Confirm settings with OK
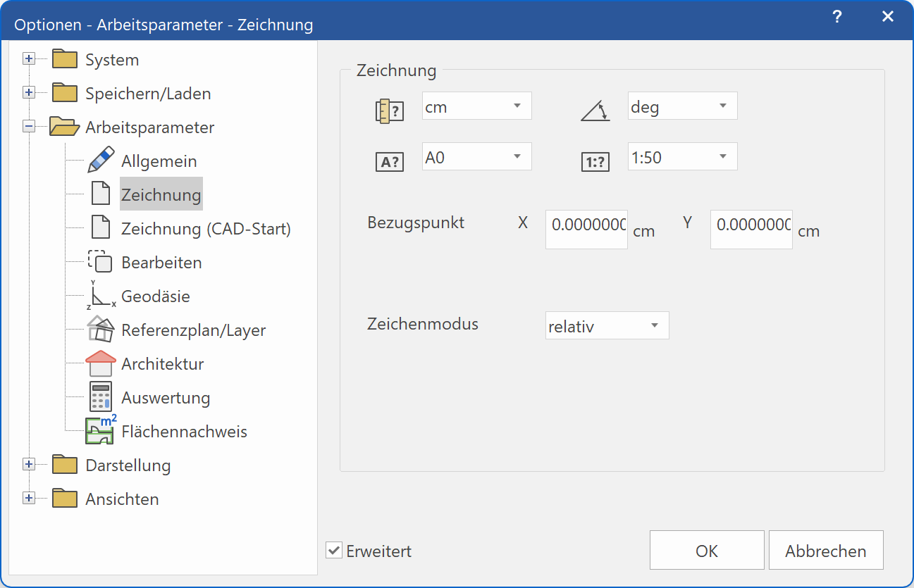914x588 pixels. pos(706,550)
